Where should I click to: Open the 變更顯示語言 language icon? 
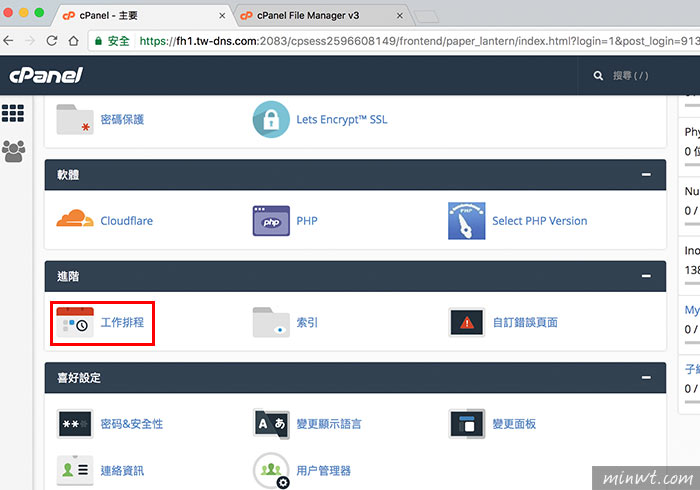[x=271, y=424]
